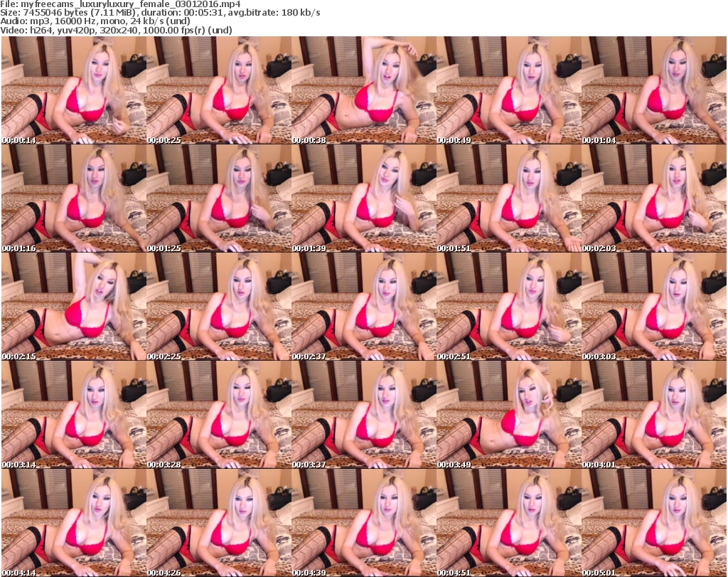Select the thumbnail timestamped 00:01:16
Viewport: 728px width, 577px height.
74,198
